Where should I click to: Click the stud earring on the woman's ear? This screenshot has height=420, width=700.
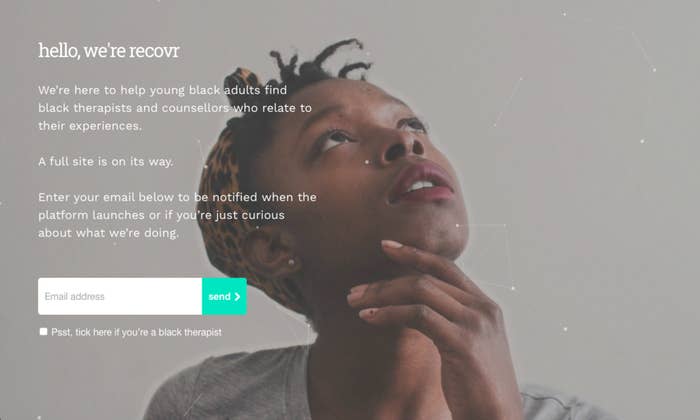[x=291, y=262]
